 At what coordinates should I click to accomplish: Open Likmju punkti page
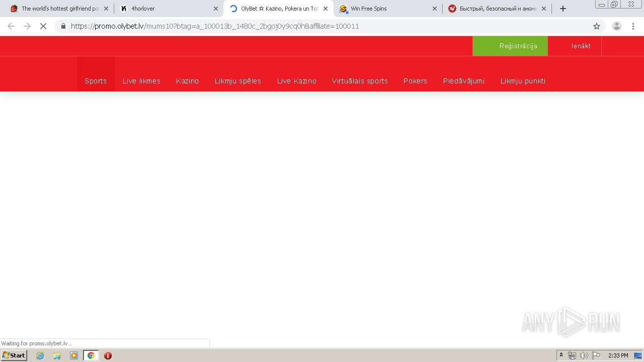[x=523, y=81]
